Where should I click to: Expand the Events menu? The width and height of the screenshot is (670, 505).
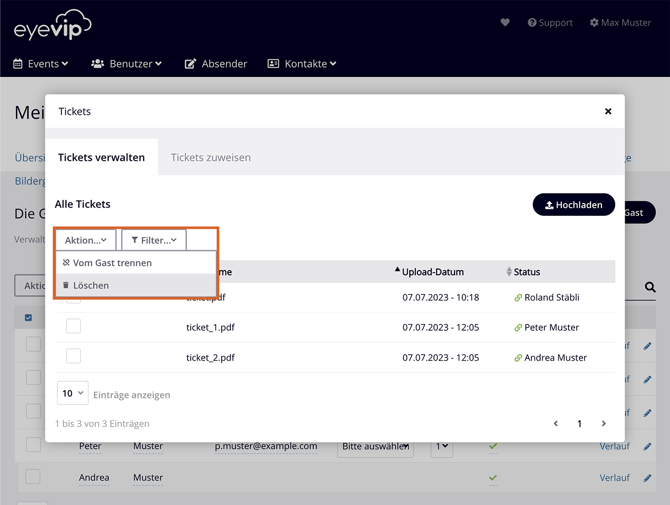click(41, 64)
